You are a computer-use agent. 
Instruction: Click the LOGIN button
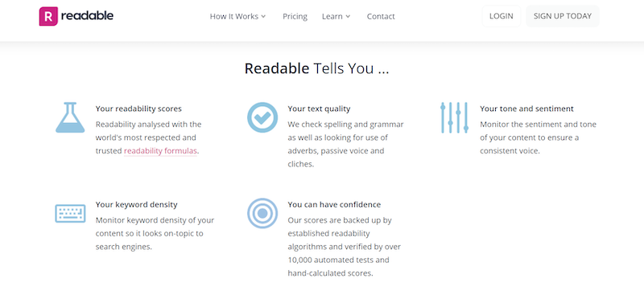(501, 16)
